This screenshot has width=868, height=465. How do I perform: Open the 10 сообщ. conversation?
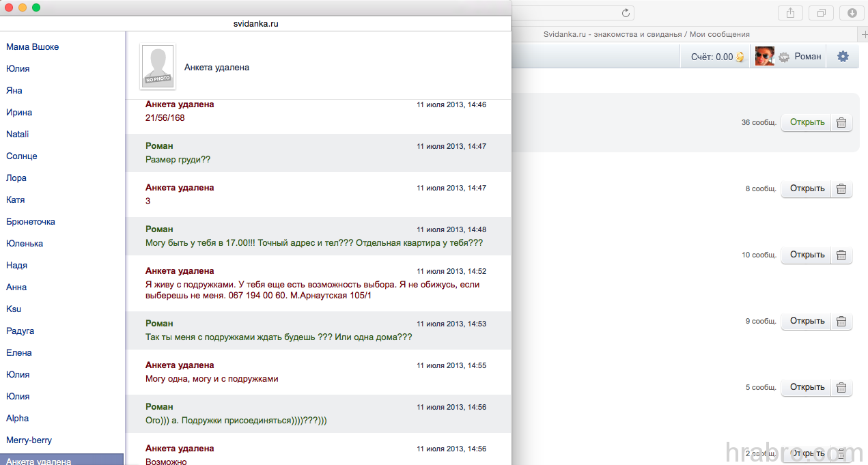[807, 255]
